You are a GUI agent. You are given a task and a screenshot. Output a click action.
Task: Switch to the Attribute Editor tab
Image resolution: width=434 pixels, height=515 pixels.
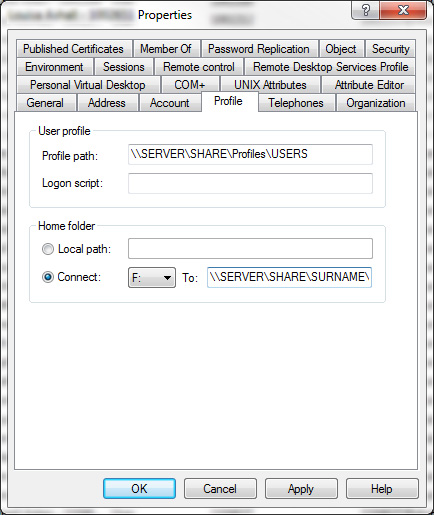[369, 85]
